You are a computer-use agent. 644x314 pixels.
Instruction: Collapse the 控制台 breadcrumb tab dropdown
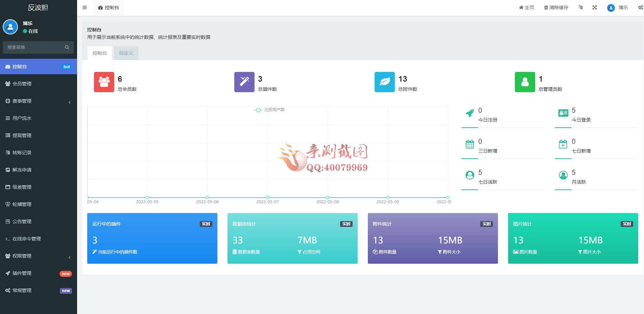[x=108, y=7]
